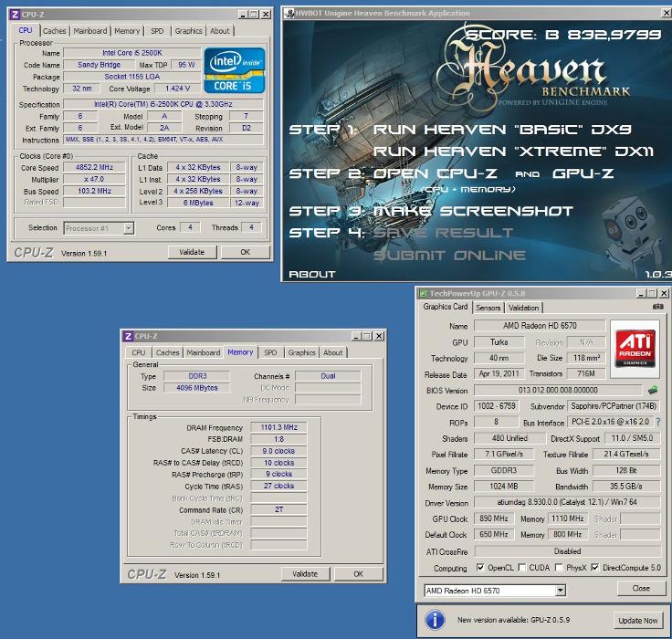Open About tab in top CPU-Z window

[x=220, y=31]
